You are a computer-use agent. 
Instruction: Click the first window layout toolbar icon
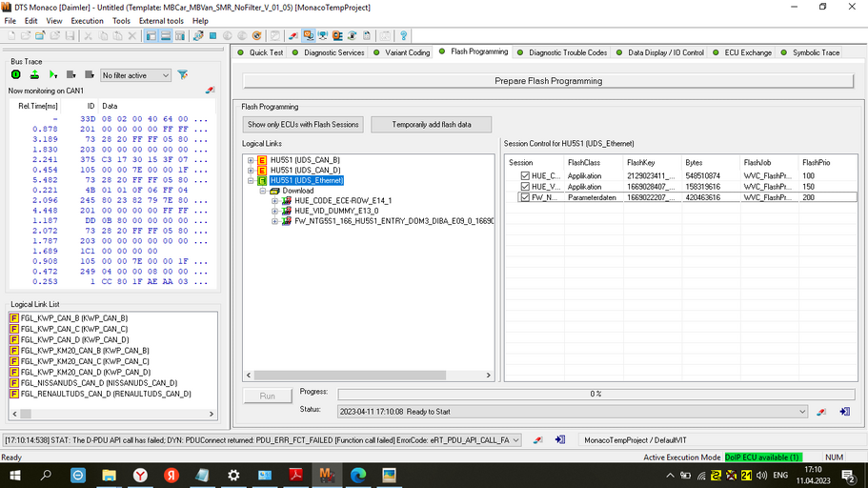click(x=151, y=36)
